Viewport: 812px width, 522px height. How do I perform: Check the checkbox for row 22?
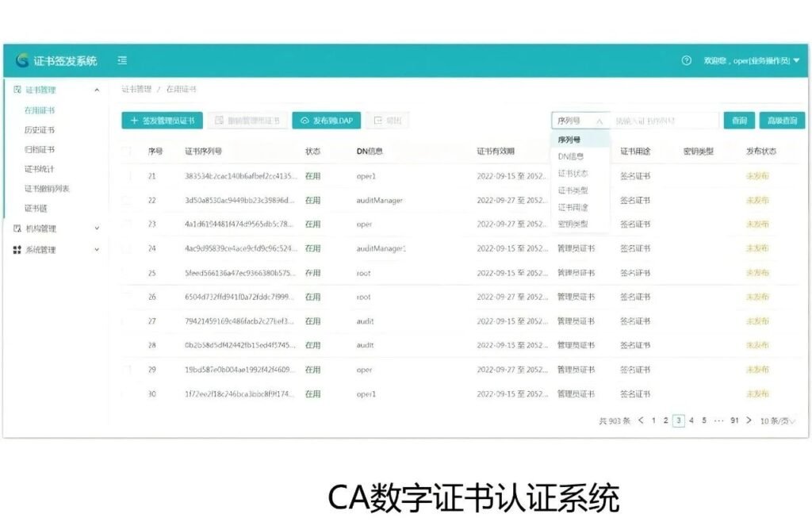click(126, 201)
